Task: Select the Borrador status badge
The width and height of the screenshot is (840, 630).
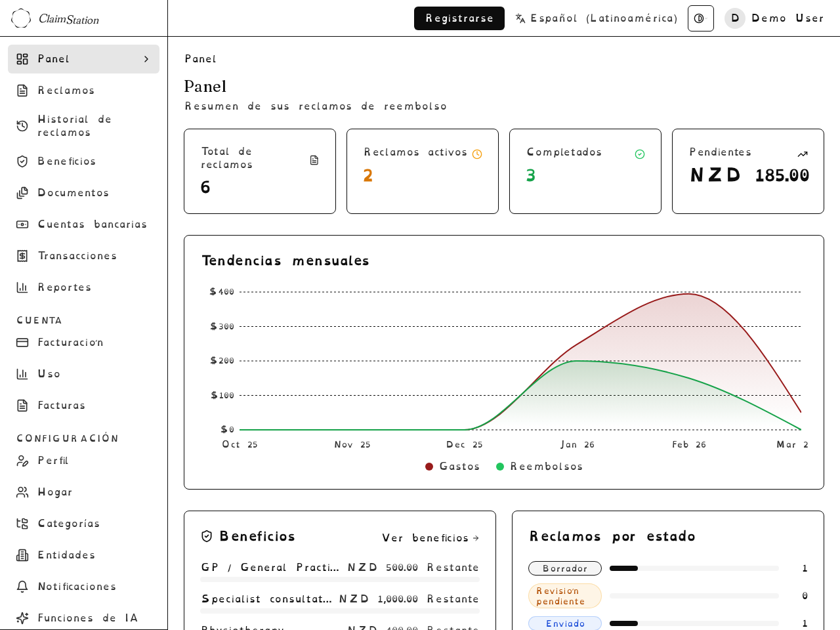Action: tap(565, 568)
